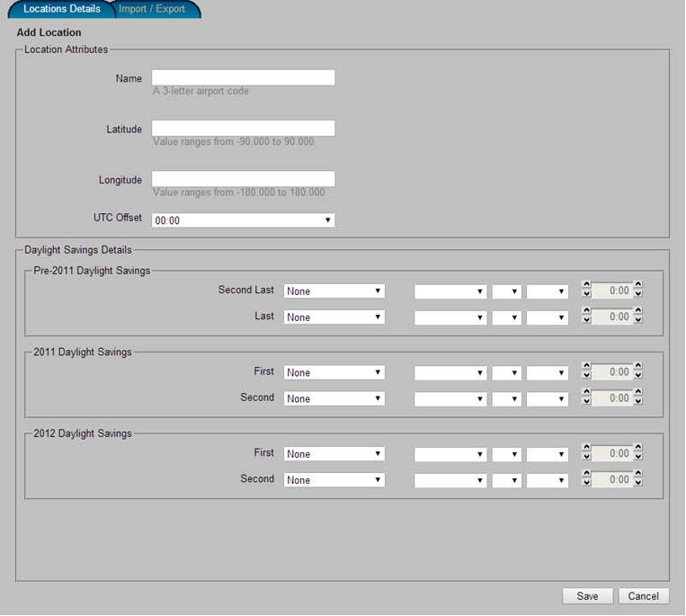Open 2011 Daylight Savings Second None dropdown
This screenshot has height=616, width=686.
coord(334,398)
